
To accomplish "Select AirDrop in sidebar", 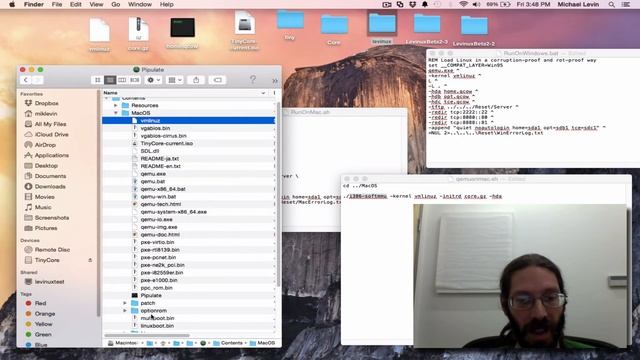I will point(45,145).
